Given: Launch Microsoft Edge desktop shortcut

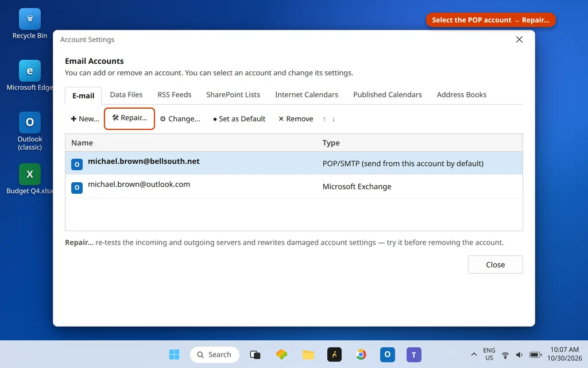Looking at the screenshot, I should click(x=30, y=75).
